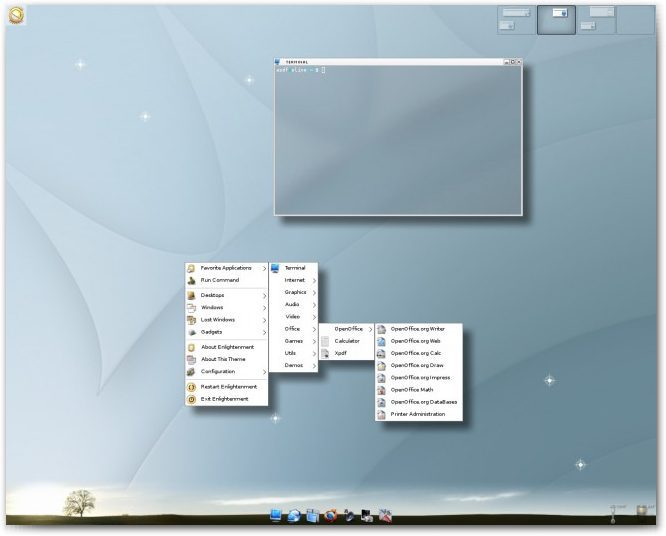666x536 pixels.
Task: Open the Firefox icon in the dock
Action: (329, 516)
